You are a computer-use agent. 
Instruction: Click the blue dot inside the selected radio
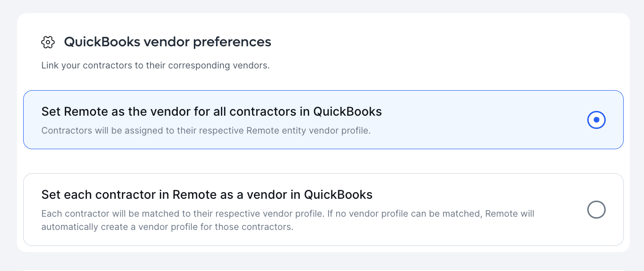tap(596, 120)
